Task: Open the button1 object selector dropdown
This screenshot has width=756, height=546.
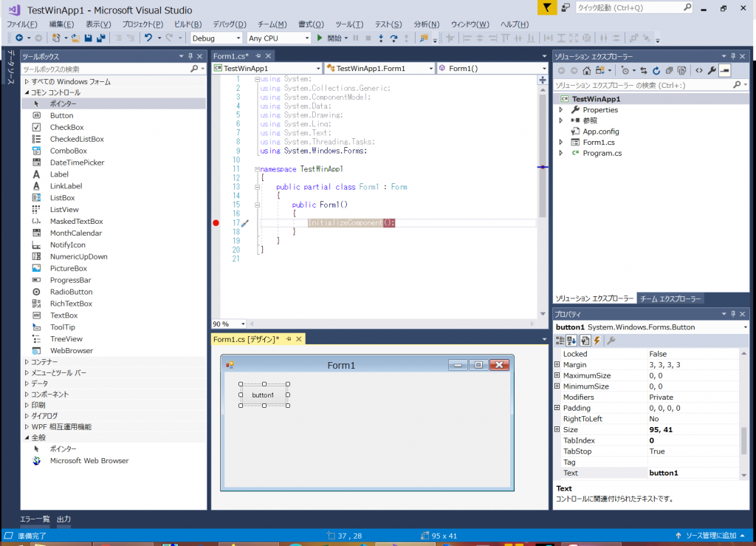Action: click(745, 327)
